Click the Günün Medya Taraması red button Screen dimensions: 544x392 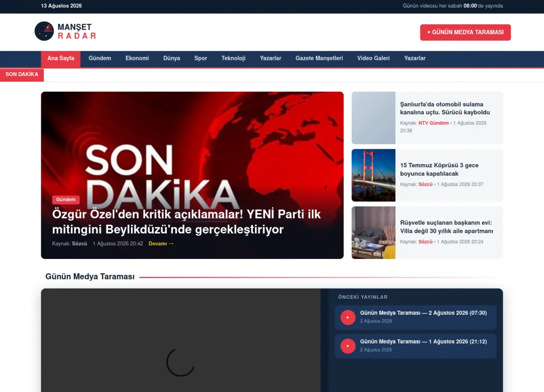point(465,32)
